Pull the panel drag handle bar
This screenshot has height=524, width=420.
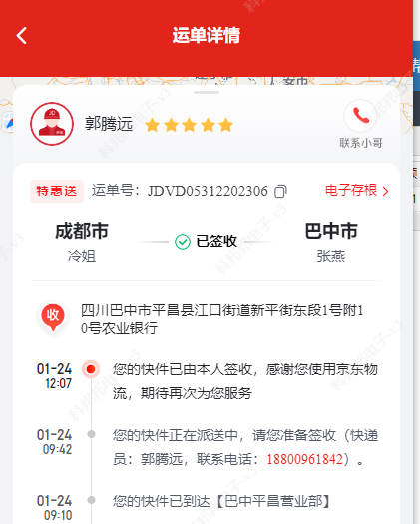(x=207, y=92)
